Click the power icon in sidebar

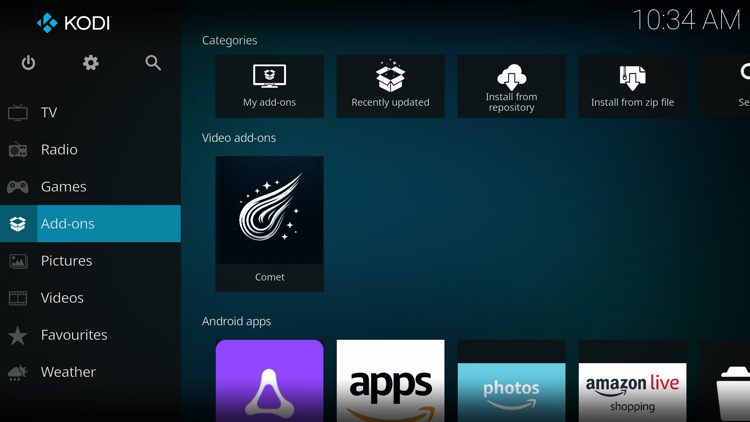click(28, 63)
